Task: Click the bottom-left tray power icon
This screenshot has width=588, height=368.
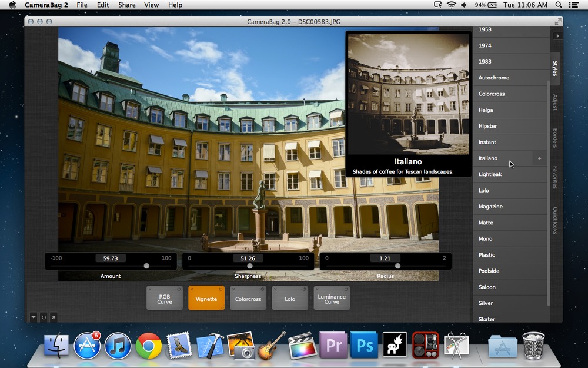Action: 44,317
